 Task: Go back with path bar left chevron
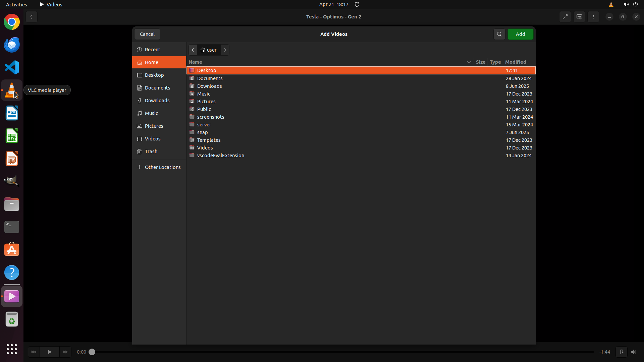click(x=193, y=50)
